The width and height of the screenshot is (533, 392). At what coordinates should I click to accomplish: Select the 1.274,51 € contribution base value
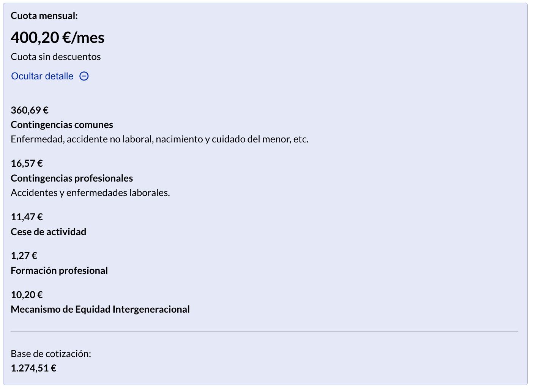pyautogui.click(x=33, y=368)
